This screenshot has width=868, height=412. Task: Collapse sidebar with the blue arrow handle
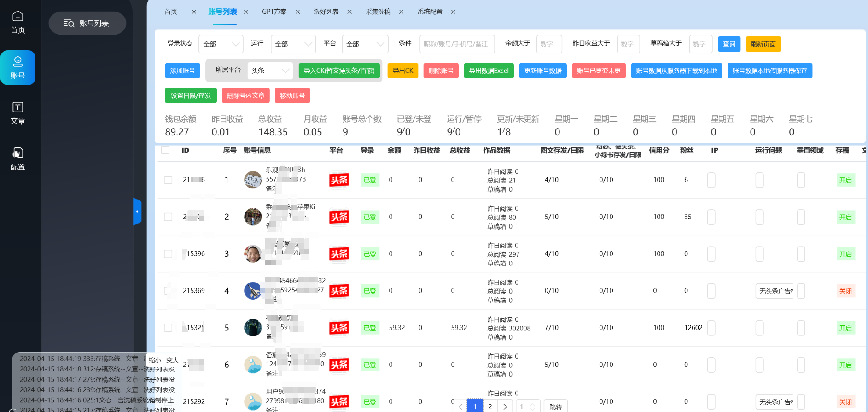click(137, 212)
